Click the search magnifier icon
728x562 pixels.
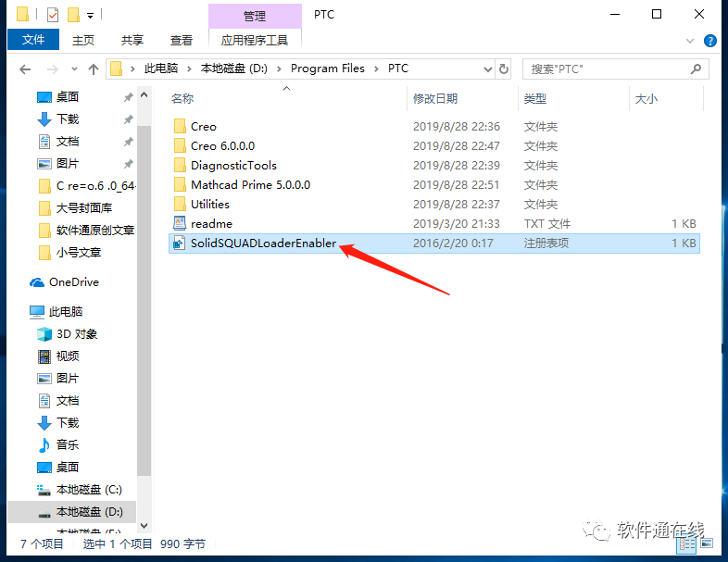coord(696,69)
